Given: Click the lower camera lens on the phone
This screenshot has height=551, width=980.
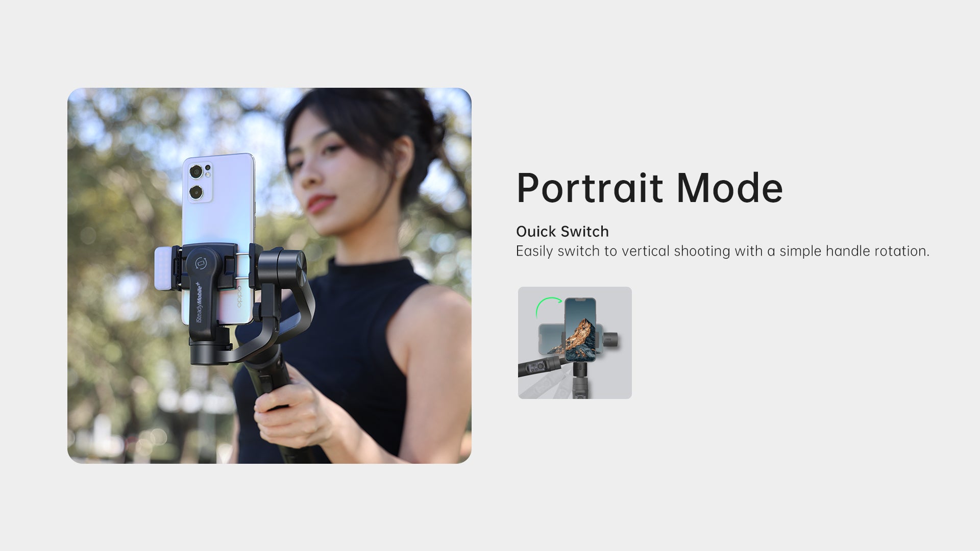Looking at the screenshot, I should (195, 192).
